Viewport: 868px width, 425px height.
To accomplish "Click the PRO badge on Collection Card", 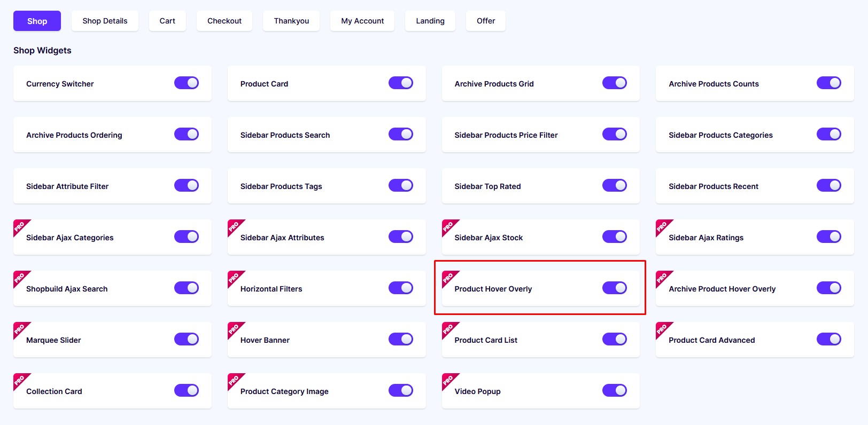I will pos(20,380).
